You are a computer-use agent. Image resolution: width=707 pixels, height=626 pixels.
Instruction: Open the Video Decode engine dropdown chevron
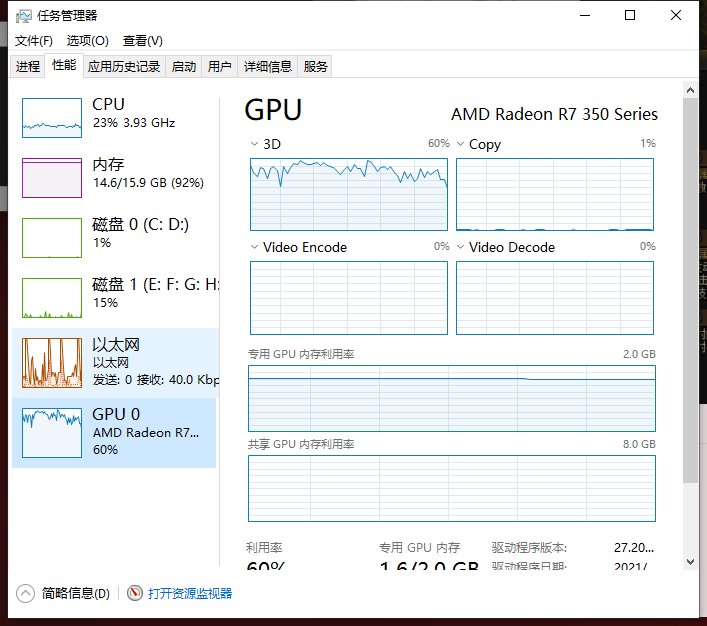tap(460, 247)
